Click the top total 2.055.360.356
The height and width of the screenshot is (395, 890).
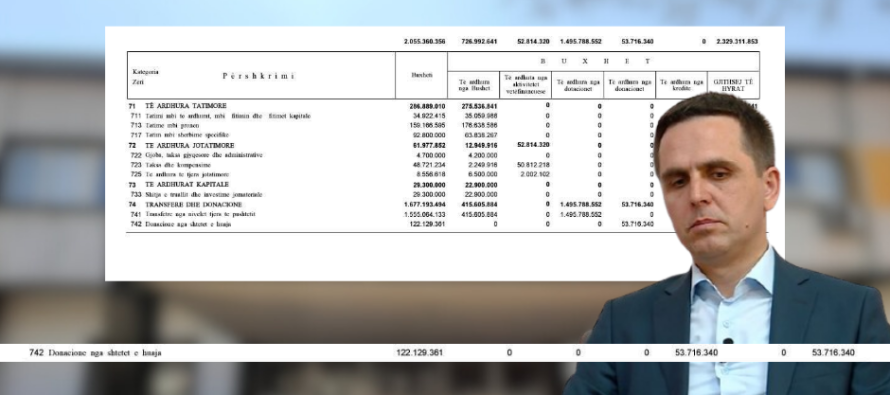pos(425,41)
